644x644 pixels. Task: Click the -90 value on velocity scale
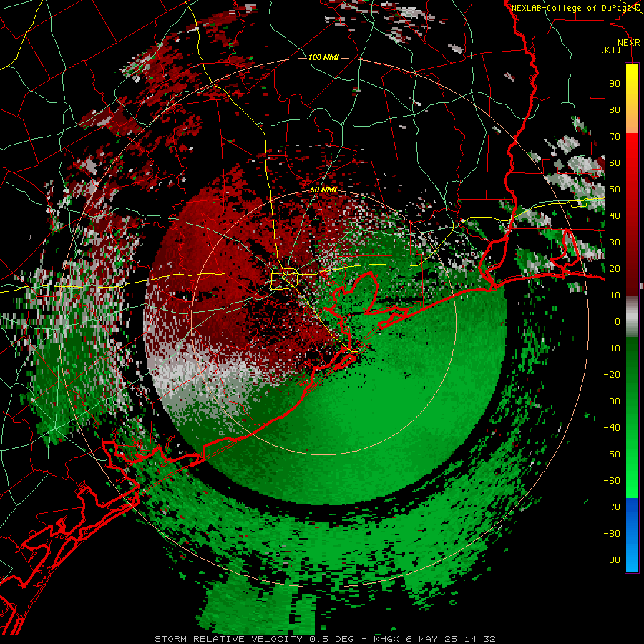[612, 560]
